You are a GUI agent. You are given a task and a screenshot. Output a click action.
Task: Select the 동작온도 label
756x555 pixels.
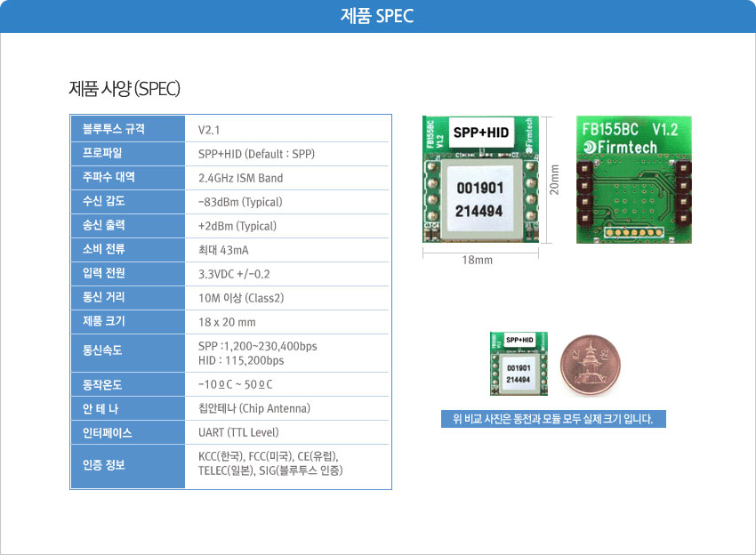[x=102, y=385]
